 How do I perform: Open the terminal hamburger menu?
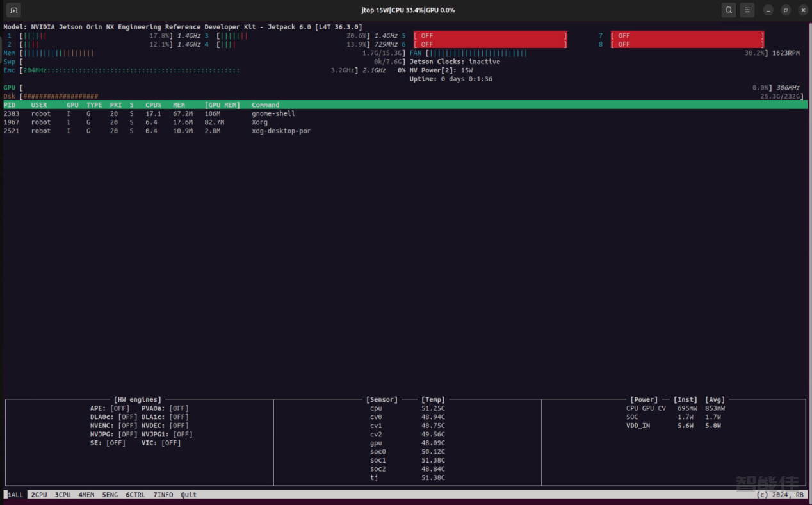(x=747, y=10)
